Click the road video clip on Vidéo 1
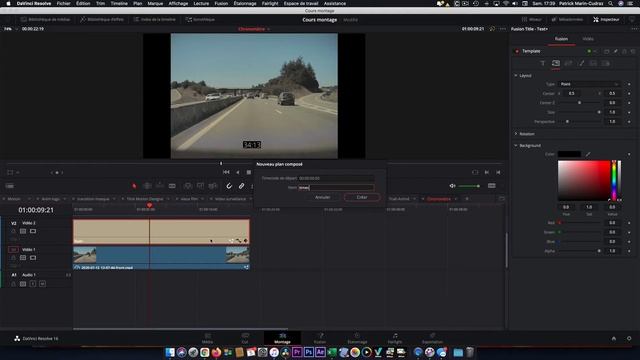Screen dimensions: 640x360 pyautogui.click(x=161, y=258)
